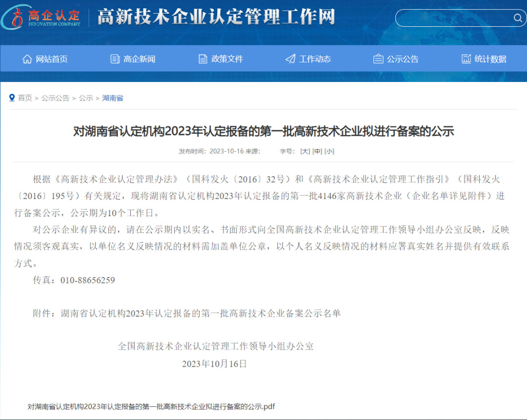This screenshot has height=420, width=527.
Task: Open the 公示 breadcrumb link
Action: [86, 98]
